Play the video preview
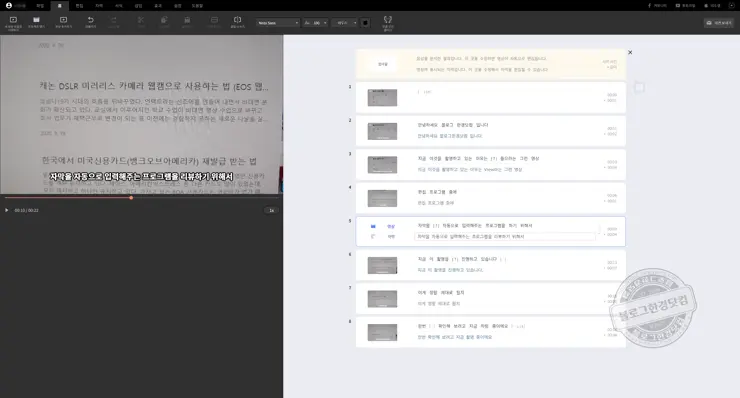 (x=7, y=210)
